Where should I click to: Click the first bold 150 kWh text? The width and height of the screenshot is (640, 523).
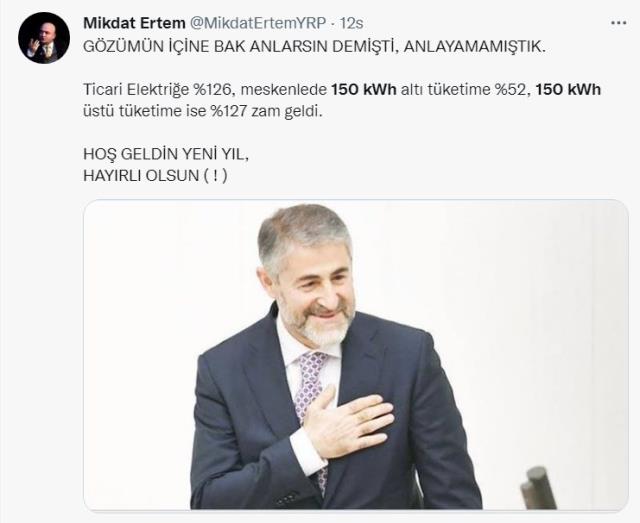tap(364, 89)
